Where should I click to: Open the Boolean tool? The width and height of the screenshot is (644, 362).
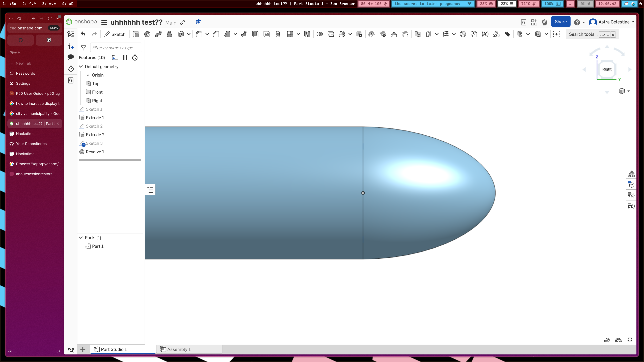[x=319, y=34]
